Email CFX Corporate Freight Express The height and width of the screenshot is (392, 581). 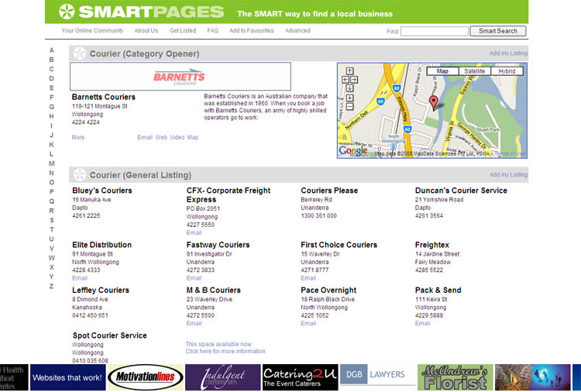(x=194, y=232)
